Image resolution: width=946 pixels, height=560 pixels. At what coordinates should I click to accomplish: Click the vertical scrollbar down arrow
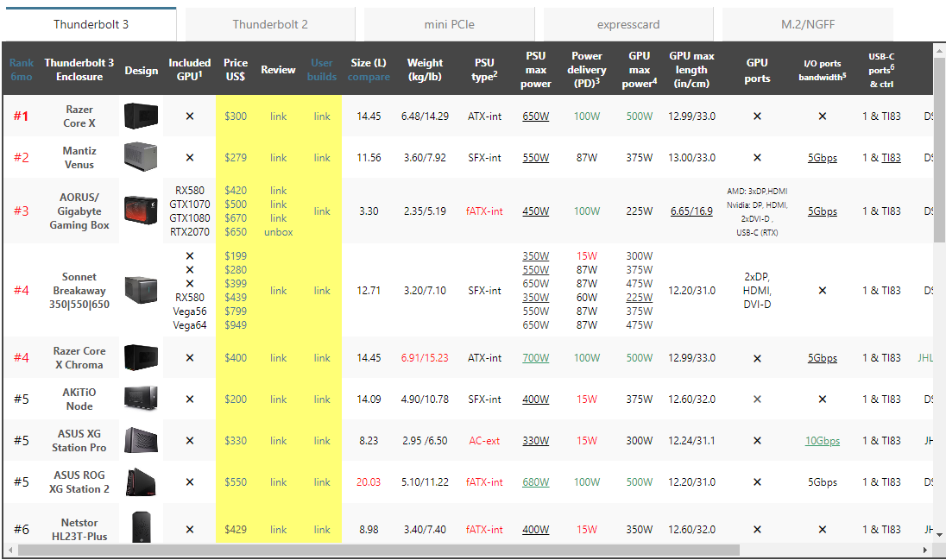pyautogui.click(x=939, y=535)
